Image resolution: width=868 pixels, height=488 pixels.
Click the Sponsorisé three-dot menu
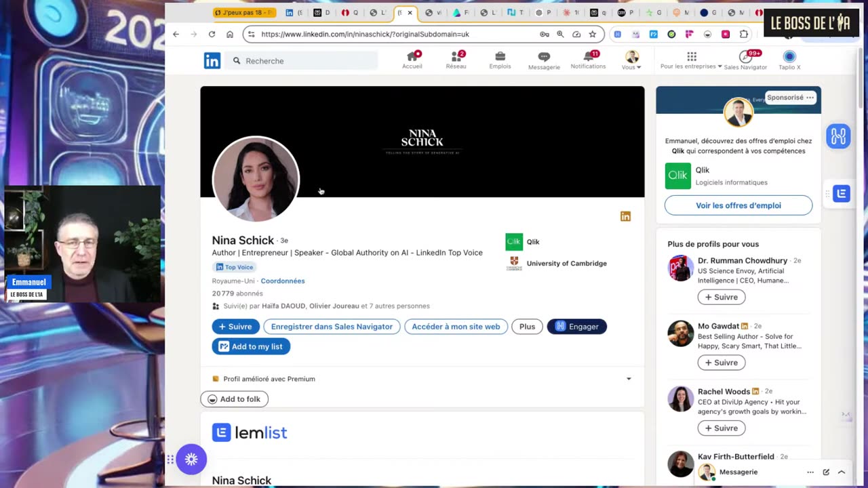[810, 98]
